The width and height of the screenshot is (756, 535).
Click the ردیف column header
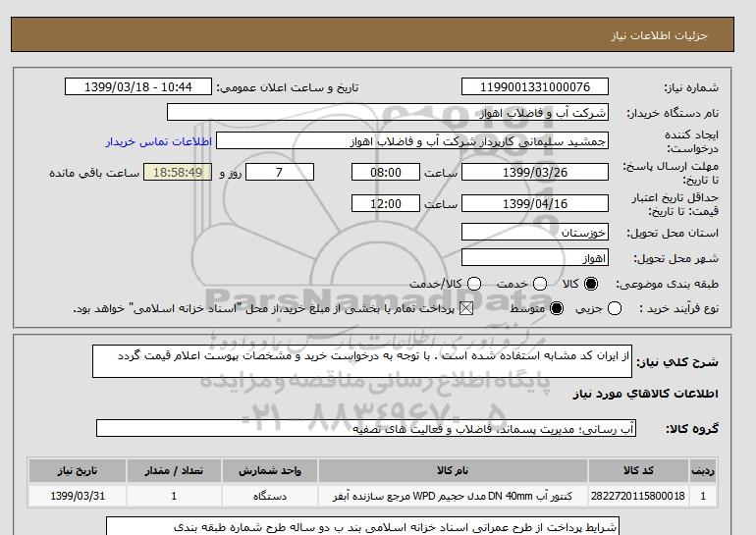(703, 470)
